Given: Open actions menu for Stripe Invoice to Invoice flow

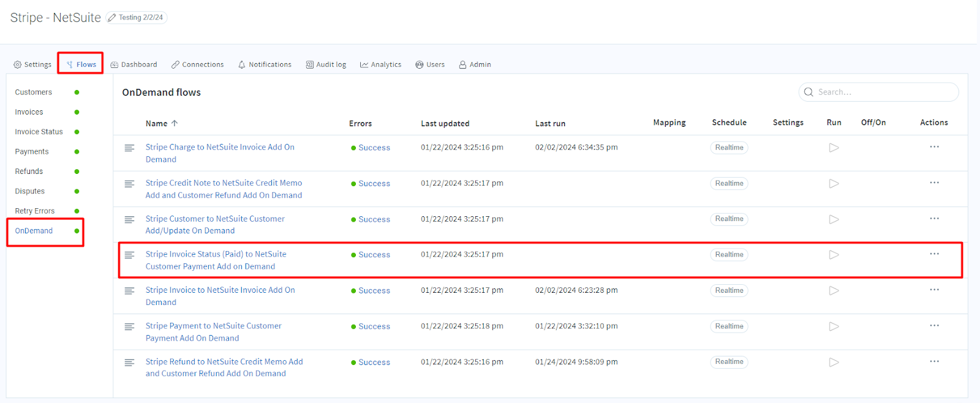Looking at the screenshot, I should pyautogui.click(x=934, y=290).
